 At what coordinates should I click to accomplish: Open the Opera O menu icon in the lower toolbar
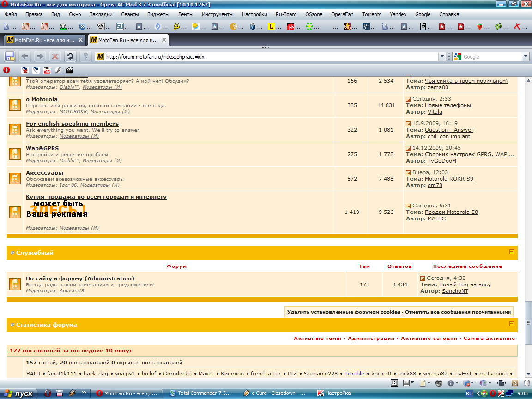pyautogui.click(x=6, y=70)
